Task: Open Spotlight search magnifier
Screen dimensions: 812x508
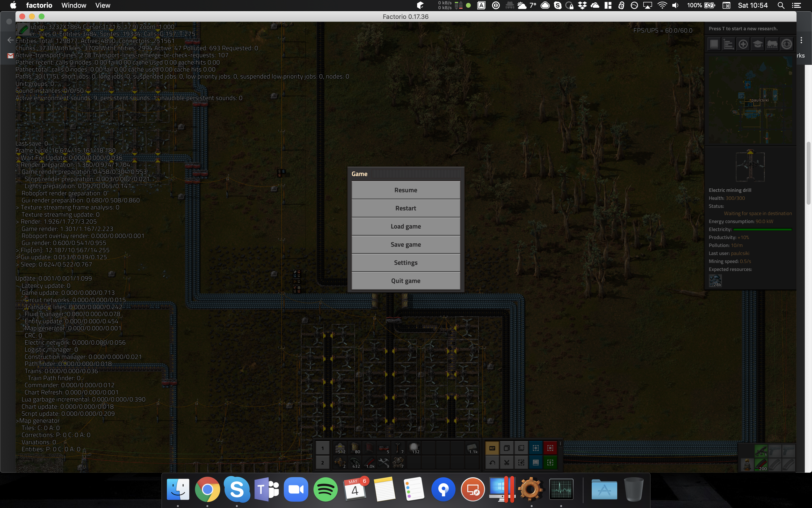Action: pyautogui.click(x=781, y=5)
